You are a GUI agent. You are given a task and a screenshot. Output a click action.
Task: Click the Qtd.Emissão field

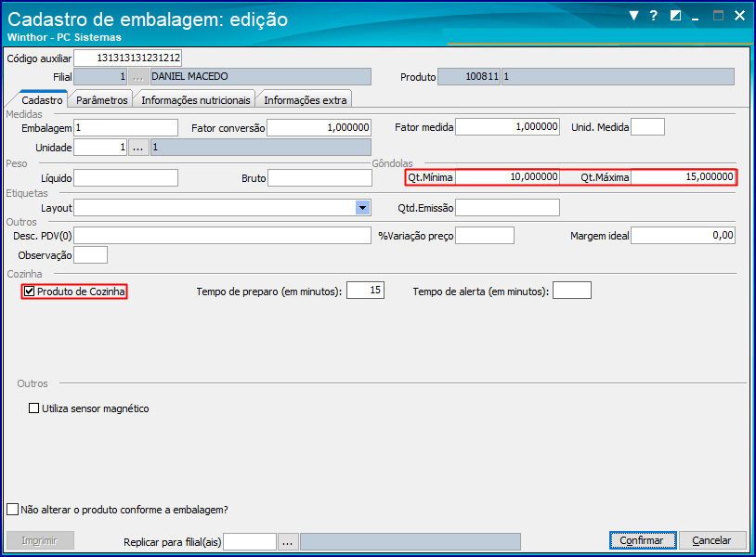tap(507, 208)
